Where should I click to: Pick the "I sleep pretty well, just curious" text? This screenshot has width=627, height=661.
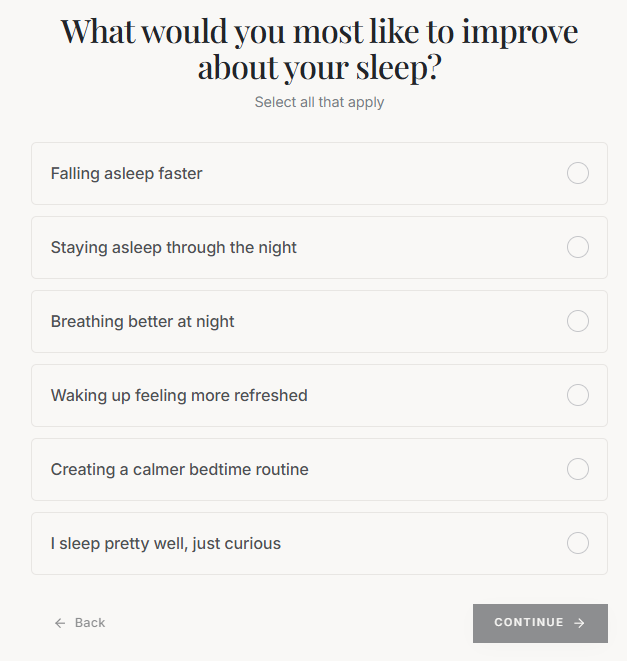pyautogui.click(x=165, y=544)
